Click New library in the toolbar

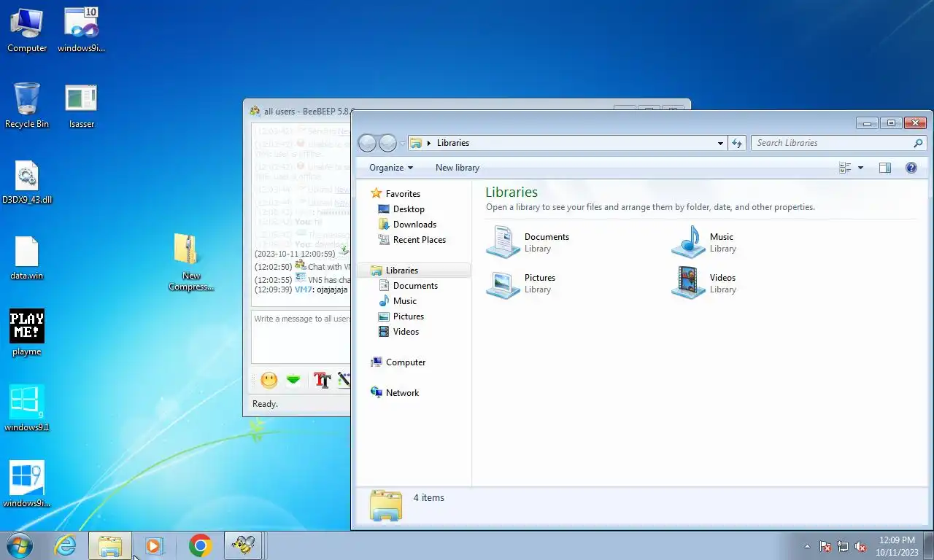[x=458, y=168]
